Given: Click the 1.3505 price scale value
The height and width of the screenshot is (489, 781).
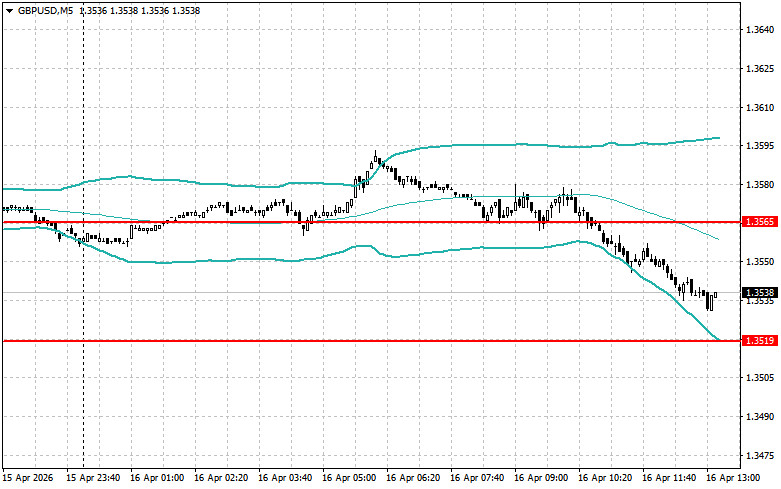Looking at the screenshot, I should pyautogui.click(x=760, y=378).
